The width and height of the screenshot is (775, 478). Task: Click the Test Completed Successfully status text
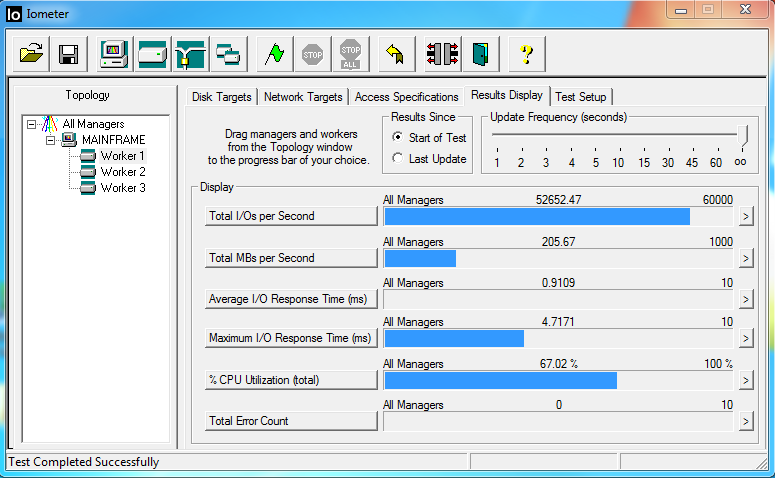pyautogui.click(x=84, y=462)
